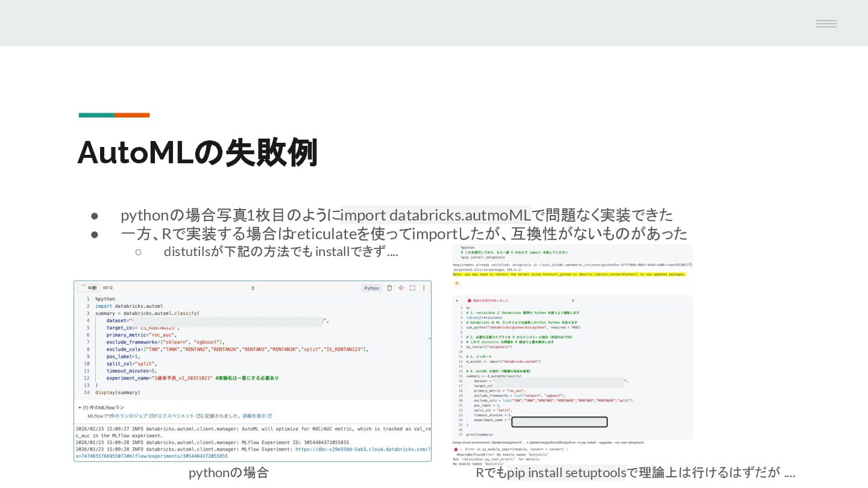Run the R cell with play arrow
Image resolution: width=868 pixels, height=488 pixels.
pyautogui.click(x=457, y=300)
